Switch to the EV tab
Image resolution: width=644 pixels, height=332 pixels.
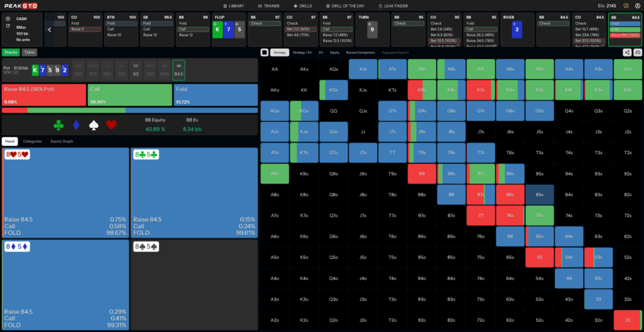click(321, 52)
